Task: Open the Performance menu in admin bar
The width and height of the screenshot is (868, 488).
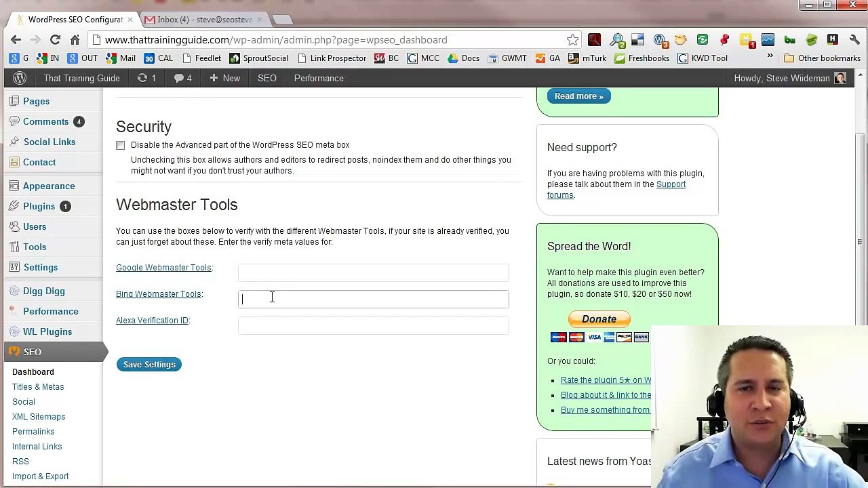Action: click(x=319, y=78)
